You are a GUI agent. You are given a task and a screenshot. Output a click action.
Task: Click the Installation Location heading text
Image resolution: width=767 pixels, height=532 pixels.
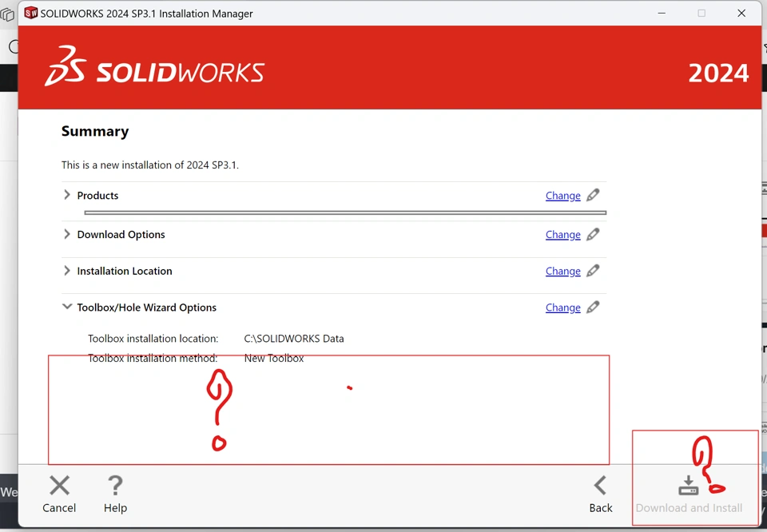pos(125,271)
